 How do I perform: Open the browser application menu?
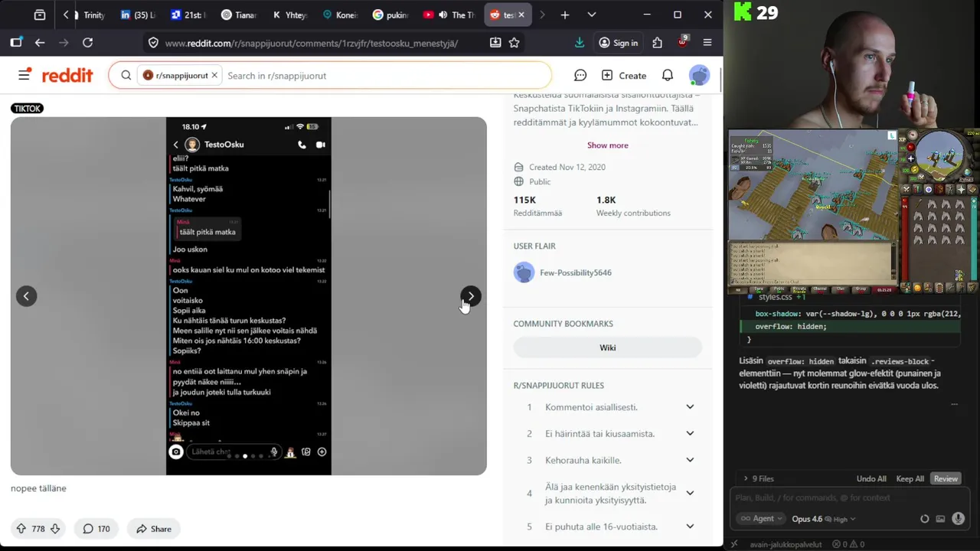point(707,43)
